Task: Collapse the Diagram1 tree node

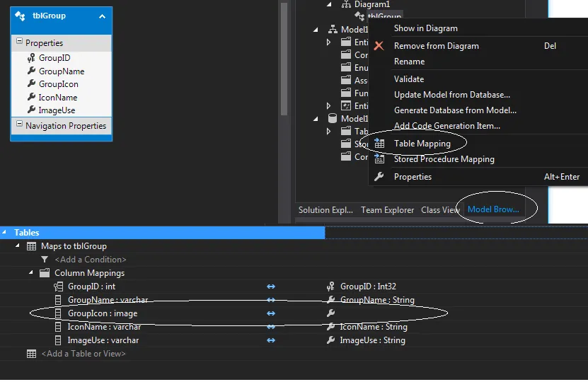Action: point(329,4)
